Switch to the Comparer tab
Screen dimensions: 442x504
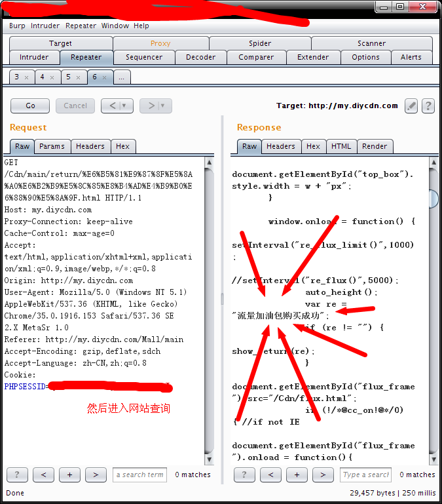(x=256, y=57)
